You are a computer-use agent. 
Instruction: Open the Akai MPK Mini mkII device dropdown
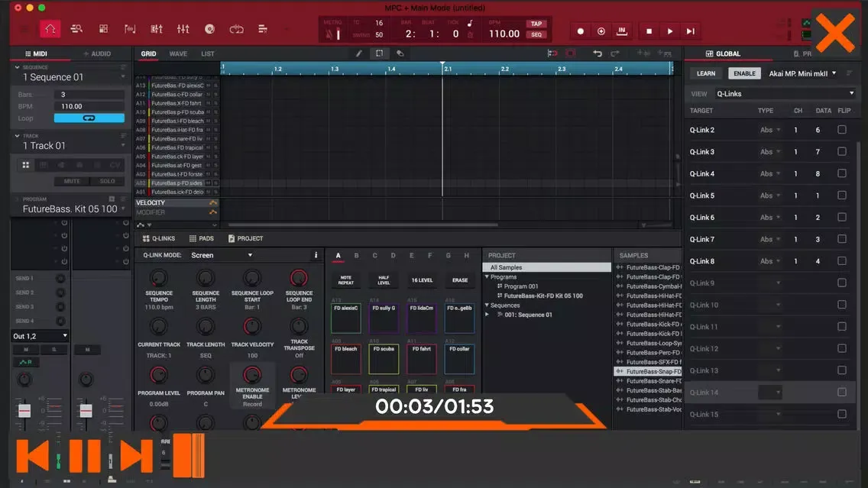coord(802,73)
